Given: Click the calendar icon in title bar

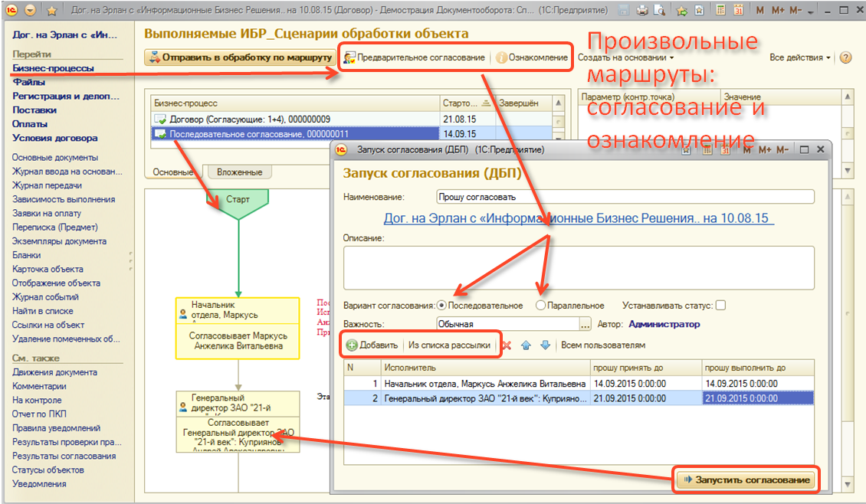Looking at the screenshot, I should [x=737, y=11].
